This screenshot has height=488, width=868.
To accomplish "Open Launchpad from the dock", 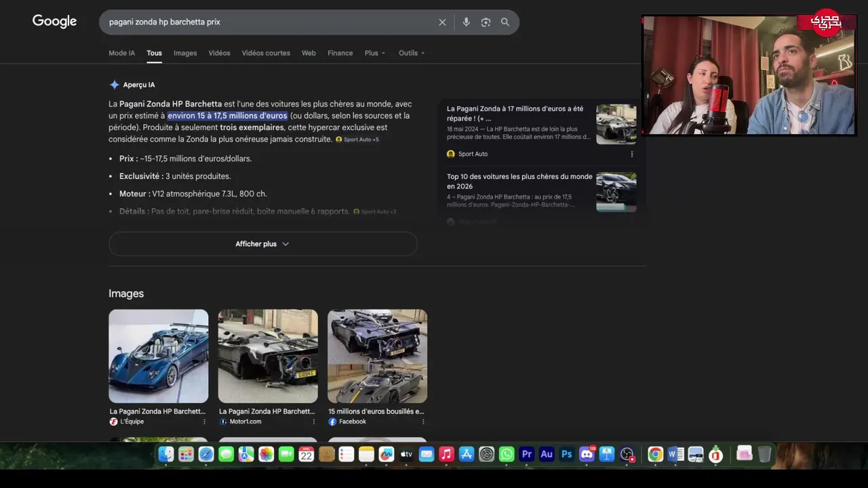I will [186, 455].
